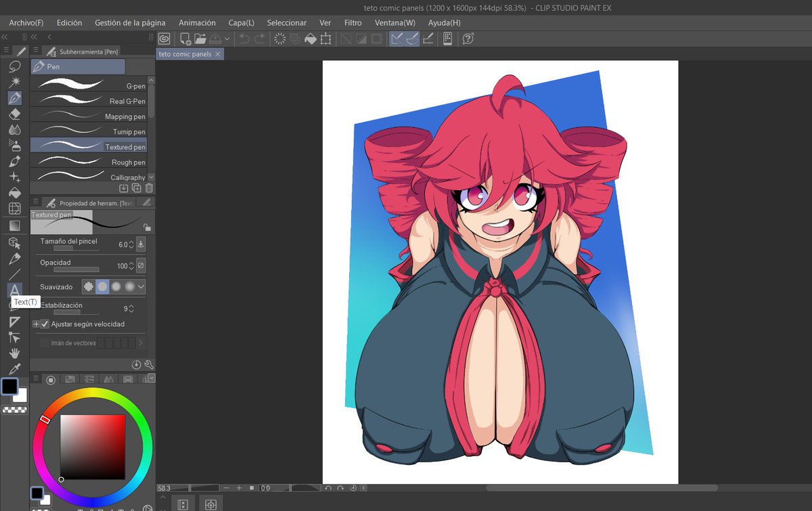This screenshot has width=812, height=511.
Task: Disable opacity effect with the slash button
Action: pyautogui.click(x=140, y=265)
